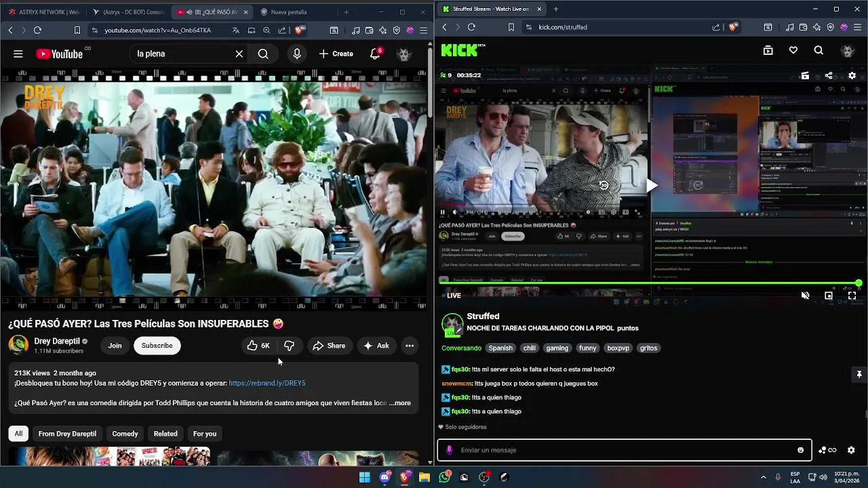Image resolution: width=868 pixels, height=488 pixels.
Task: Open the Conversando category link
Action: click(x=461, y=348)
